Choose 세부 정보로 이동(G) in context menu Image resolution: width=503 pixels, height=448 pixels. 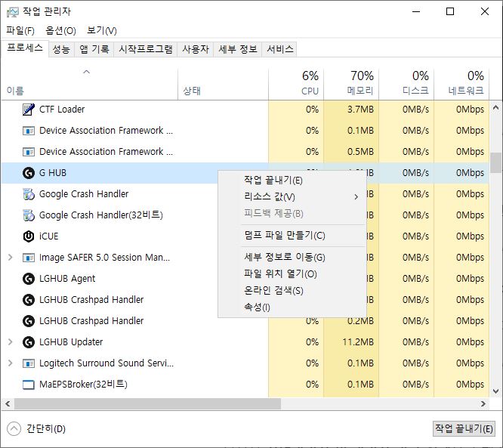tap(292, 257)
